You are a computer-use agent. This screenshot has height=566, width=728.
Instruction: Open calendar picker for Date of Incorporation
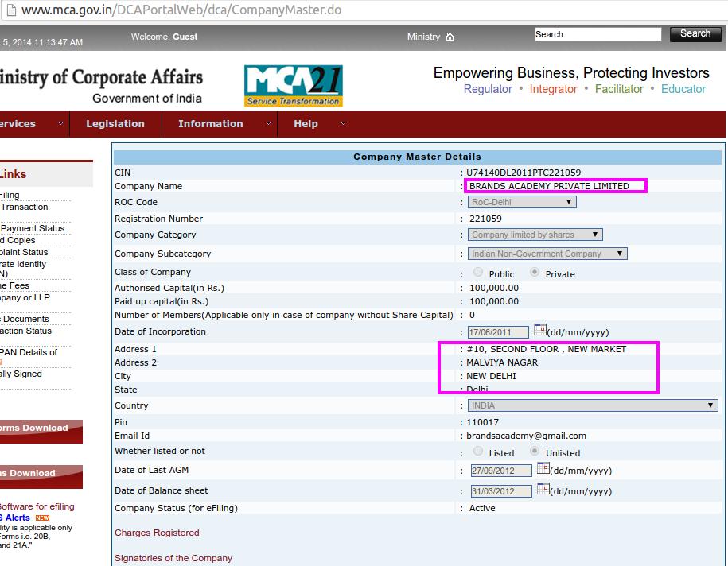(x=539, y=330)
